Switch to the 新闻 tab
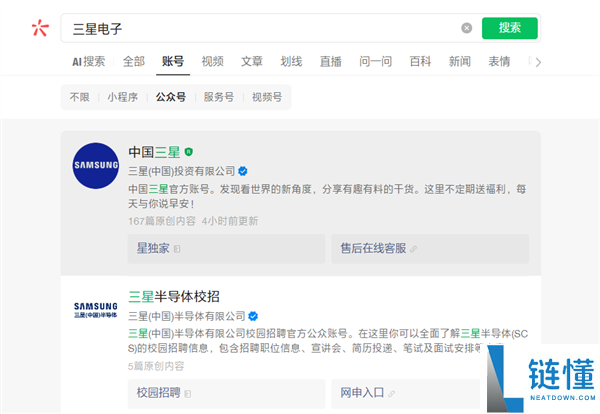The height and width of the screenshot is (414, 600). [460, 61]
